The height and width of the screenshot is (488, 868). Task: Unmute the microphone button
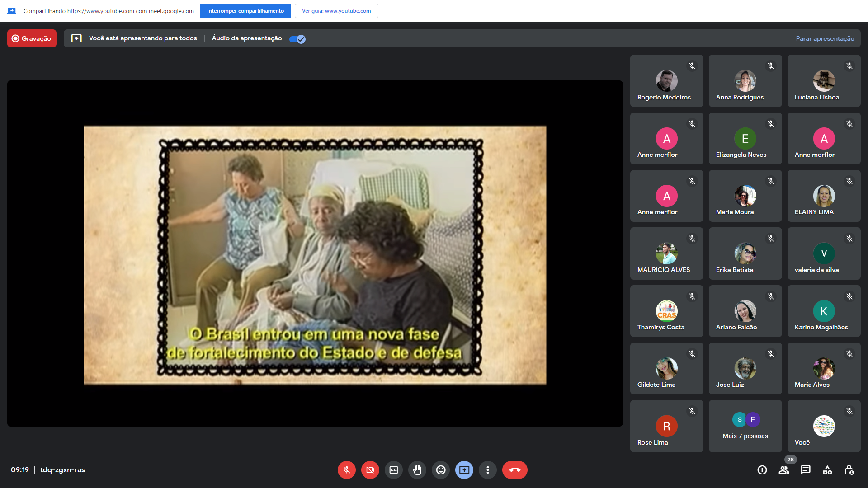click(x=346, y=470)
